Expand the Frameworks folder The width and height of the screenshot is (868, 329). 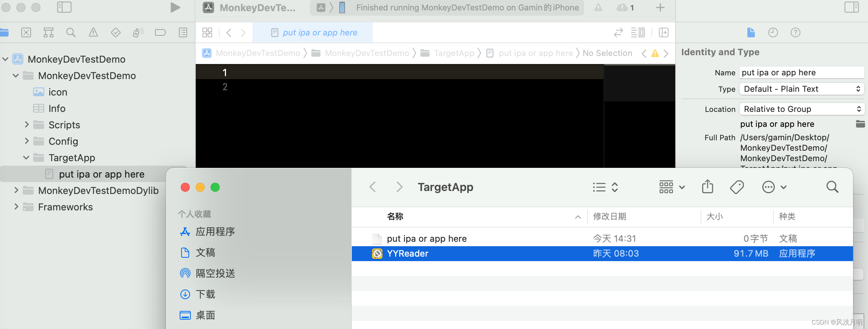(x=16, y=207)
